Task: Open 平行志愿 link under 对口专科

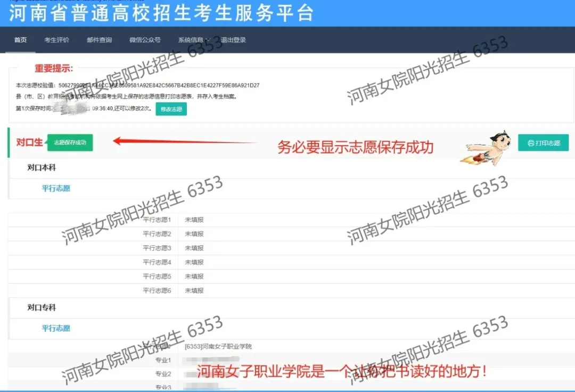Action: point(56,328)
